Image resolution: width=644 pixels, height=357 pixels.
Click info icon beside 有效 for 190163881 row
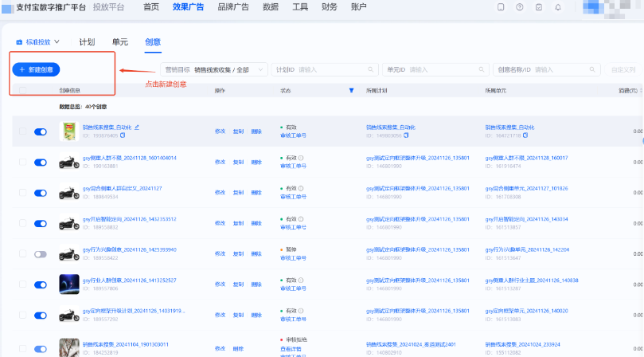tap(301, 158)
